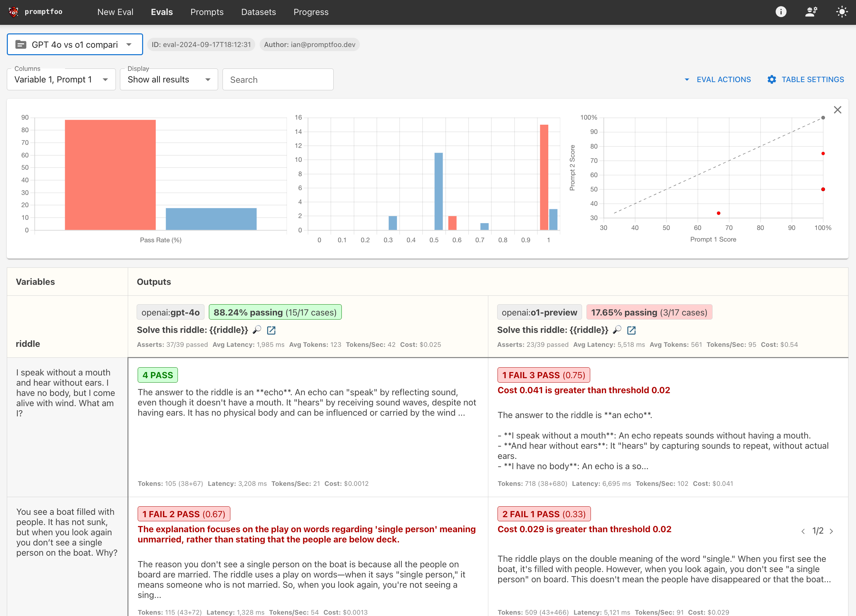Go to the Prompts tab
Viewport: 856px width, 616px height.
pyautogui.click(x=207, y=12)
